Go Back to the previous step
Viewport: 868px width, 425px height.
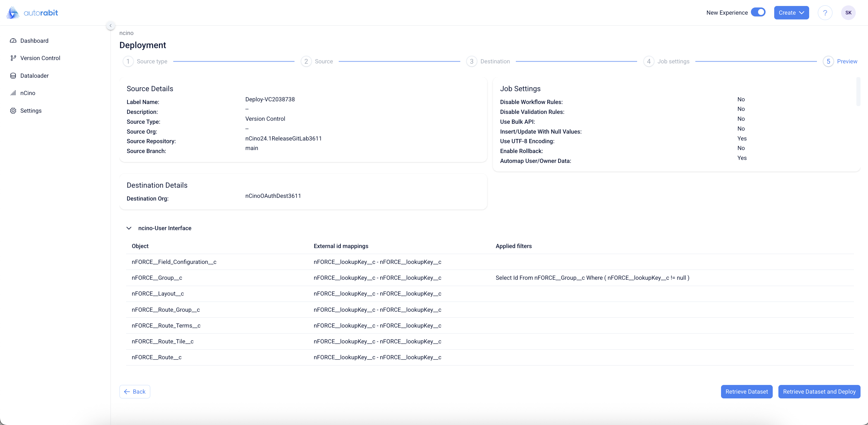[135, 392]
